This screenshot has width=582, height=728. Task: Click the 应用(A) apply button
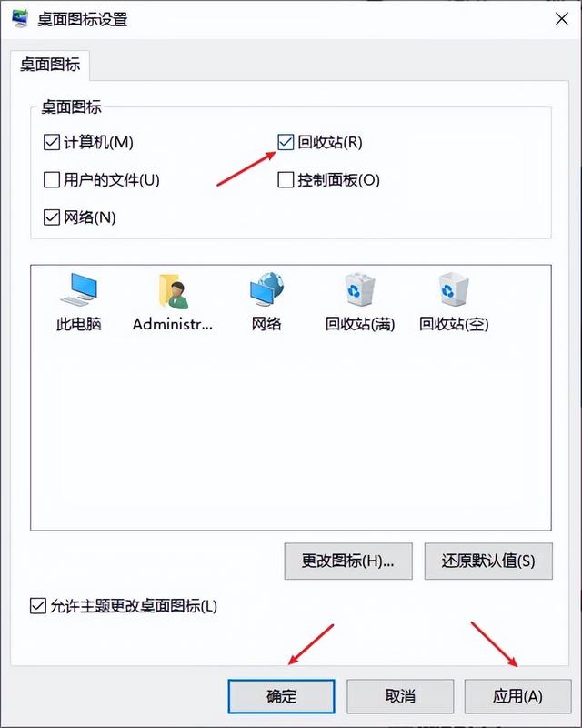[x=518, y=696]
